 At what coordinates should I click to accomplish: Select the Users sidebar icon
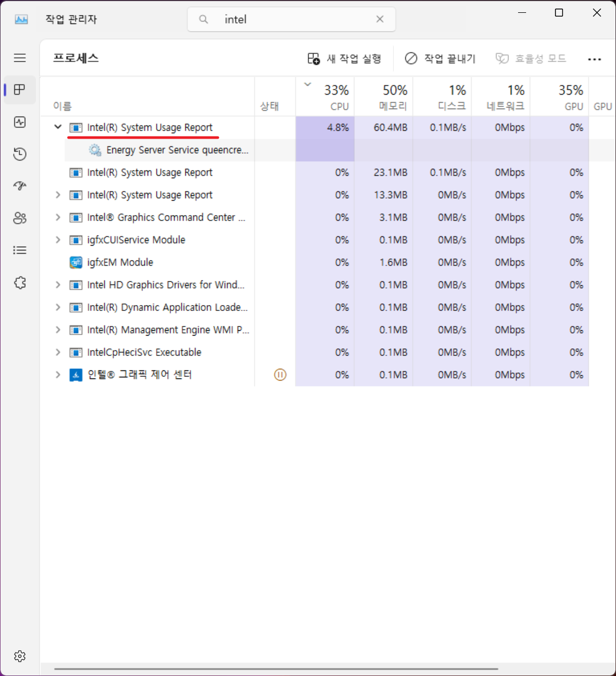pyautogui.click(x=20, y=218)
